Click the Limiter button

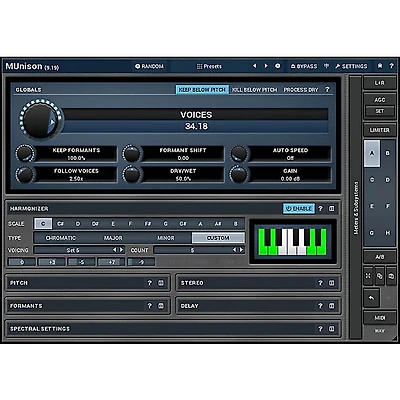click(x=379, y=130)
